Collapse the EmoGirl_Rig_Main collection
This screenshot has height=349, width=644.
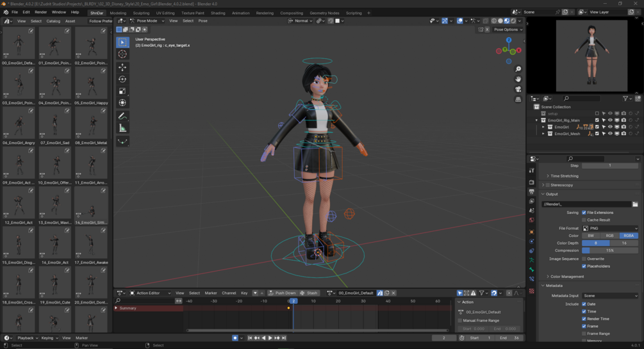[x=536, y=120]
